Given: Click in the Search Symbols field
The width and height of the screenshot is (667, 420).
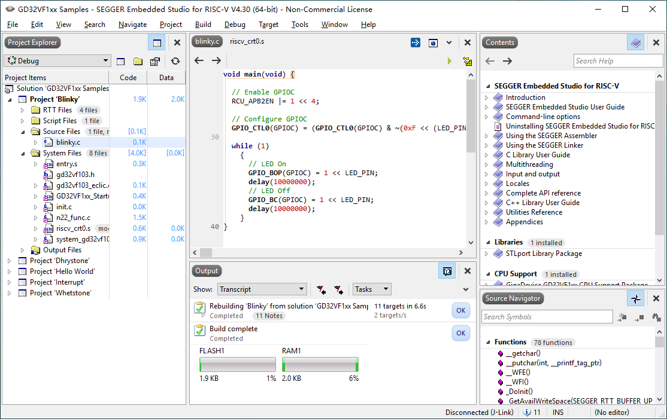Looking at the screenshot, I should click(547, 317).
